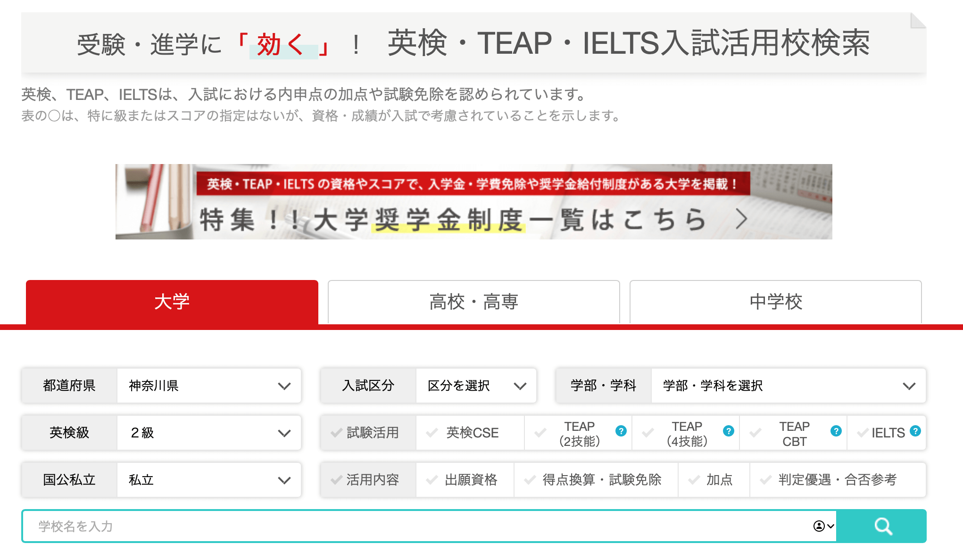Screen dimensions: 963x560
Task: Click help icon next to TEAP (4技能)
Action: pos(729,431)
